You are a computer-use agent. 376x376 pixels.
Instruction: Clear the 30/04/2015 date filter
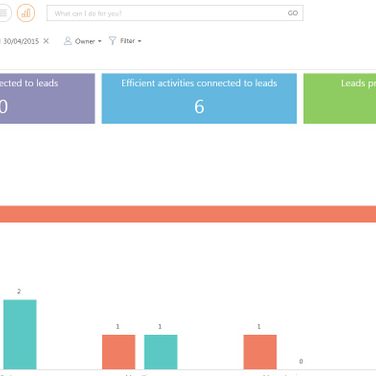pos(46,41)
